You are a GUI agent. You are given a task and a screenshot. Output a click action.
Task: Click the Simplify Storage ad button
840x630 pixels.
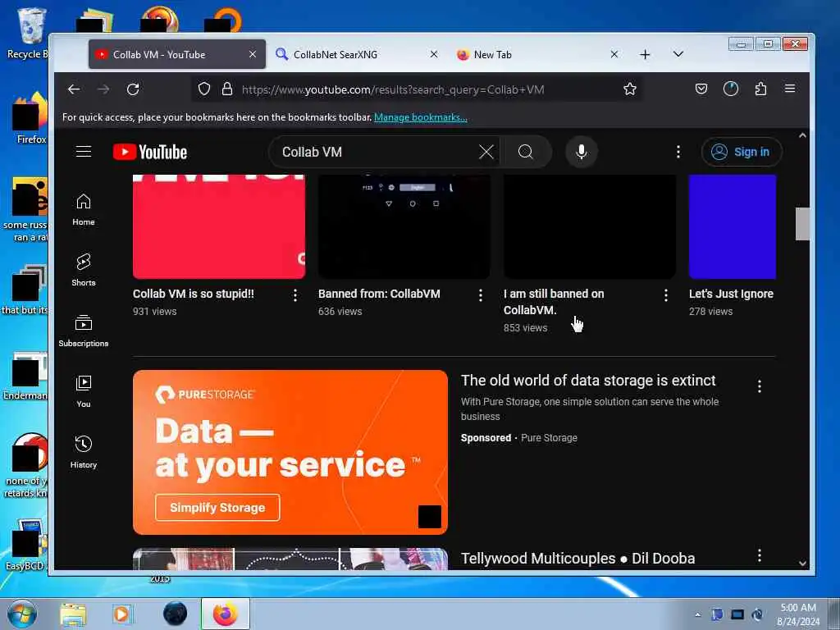point(217,507)
